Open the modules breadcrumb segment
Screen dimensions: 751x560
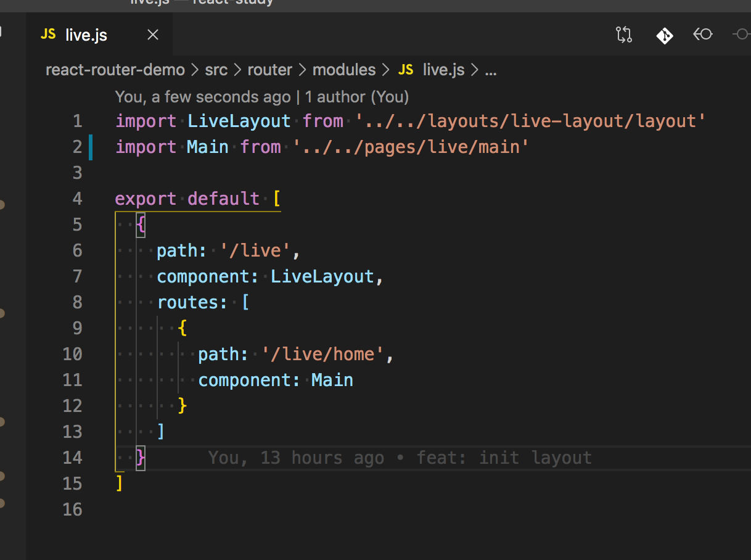[344, 70]
